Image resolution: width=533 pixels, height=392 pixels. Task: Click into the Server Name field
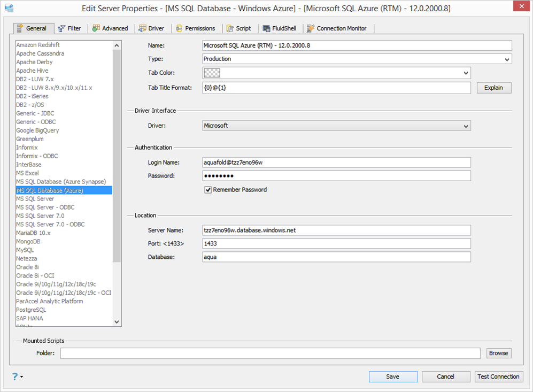[x=336, y=230]
